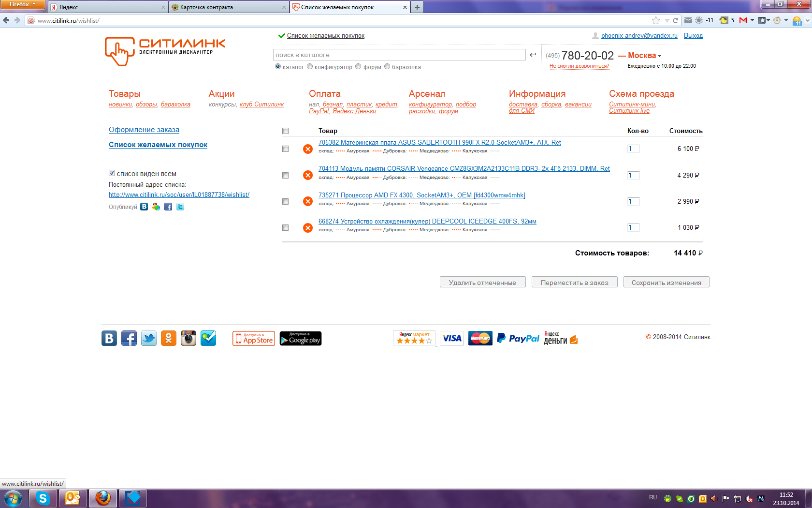The image size is (812, 508).
Task: Click 'Переместить в заказ' button
Action: tap(575, 282)
